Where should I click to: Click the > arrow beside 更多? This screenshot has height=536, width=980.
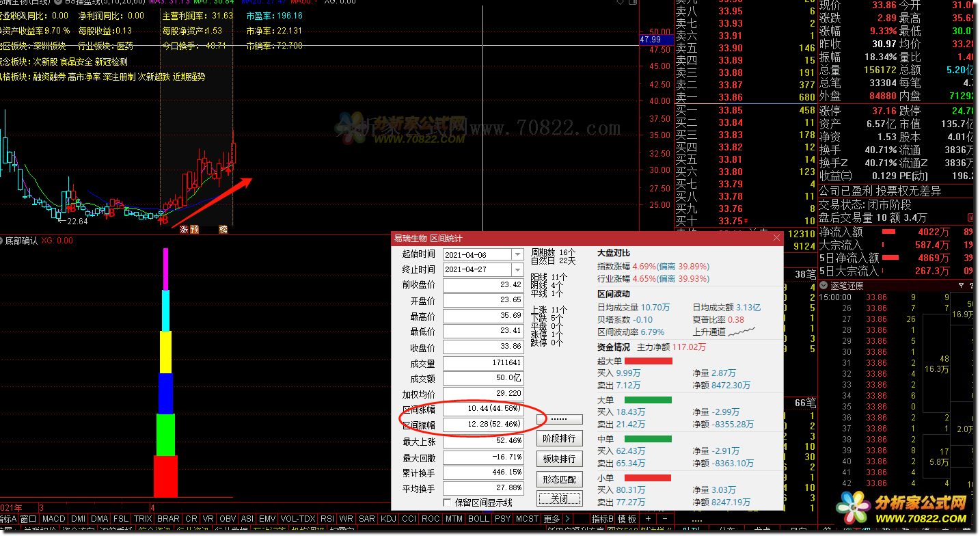(568, 519)
